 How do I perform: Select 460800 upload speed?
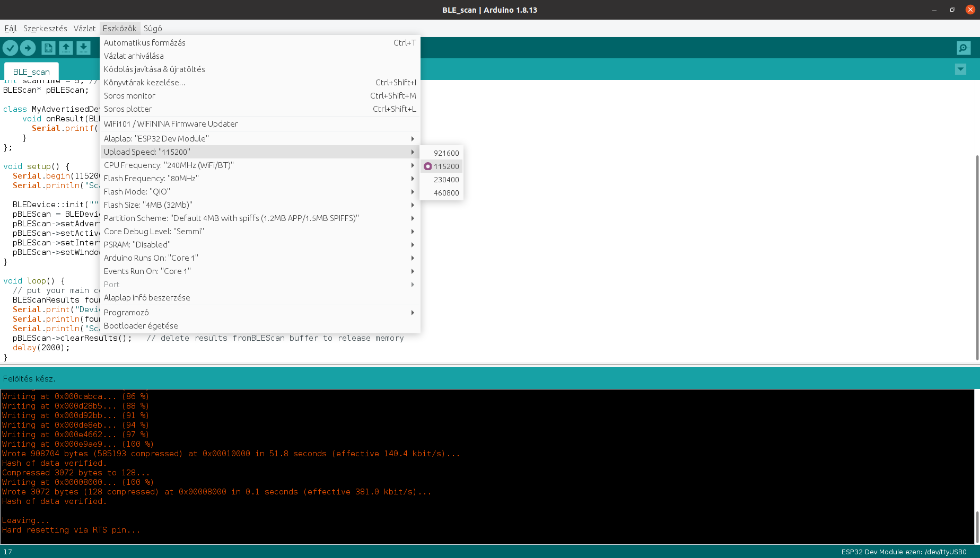(x=441, y=193)
